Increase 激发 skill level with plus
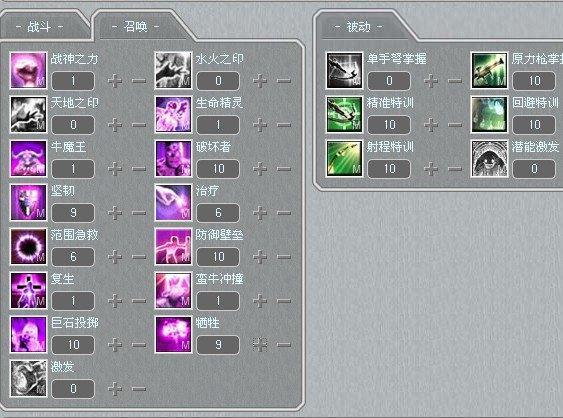The height and width of the screenshot is (418, 563). [x=115, y=389]
